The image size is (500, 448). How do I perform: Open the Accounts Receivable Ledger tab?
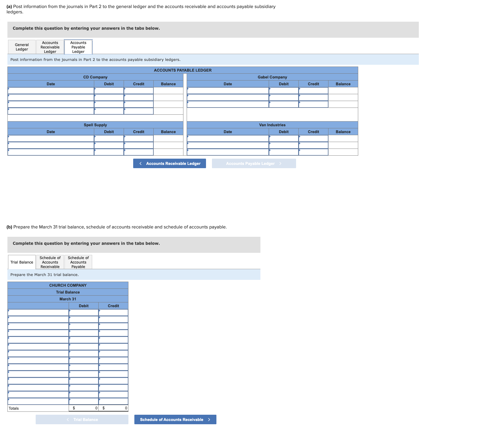click(50, 47)
